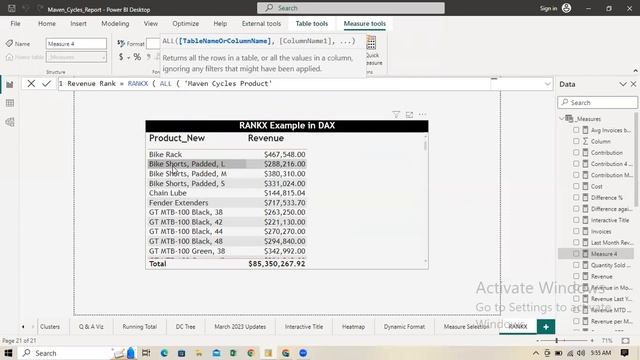This screenshot has height=360, width=640.
Task: Apply percentage format with the % icon
Action: 137,57
